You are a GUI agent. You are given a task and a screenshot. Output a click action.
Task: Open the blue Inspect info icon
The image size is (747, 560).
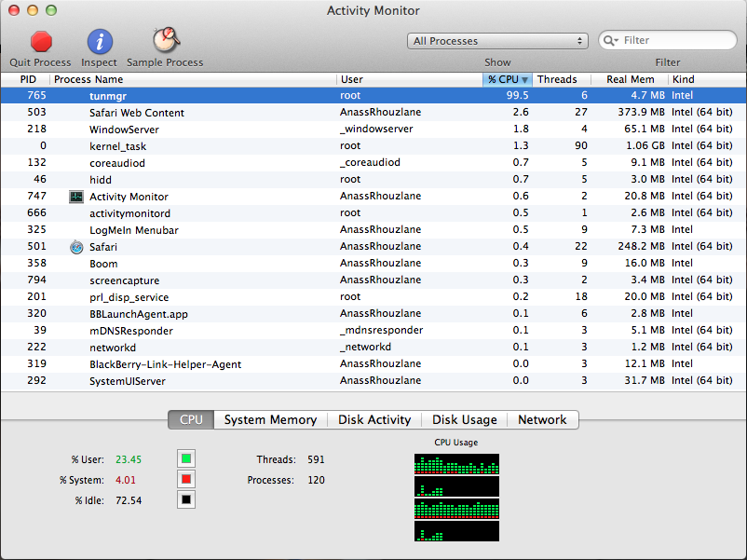[100, 41]
